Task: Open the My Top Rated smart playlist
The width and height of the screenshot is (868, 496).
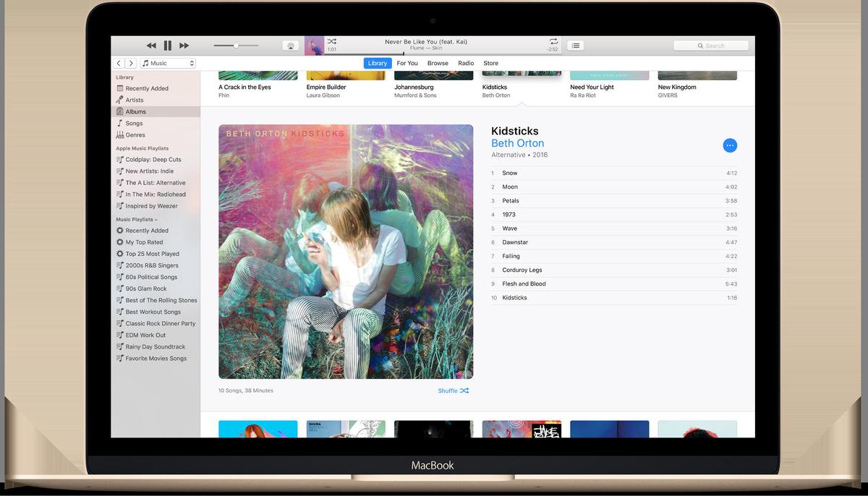Action: click(156, 242)
